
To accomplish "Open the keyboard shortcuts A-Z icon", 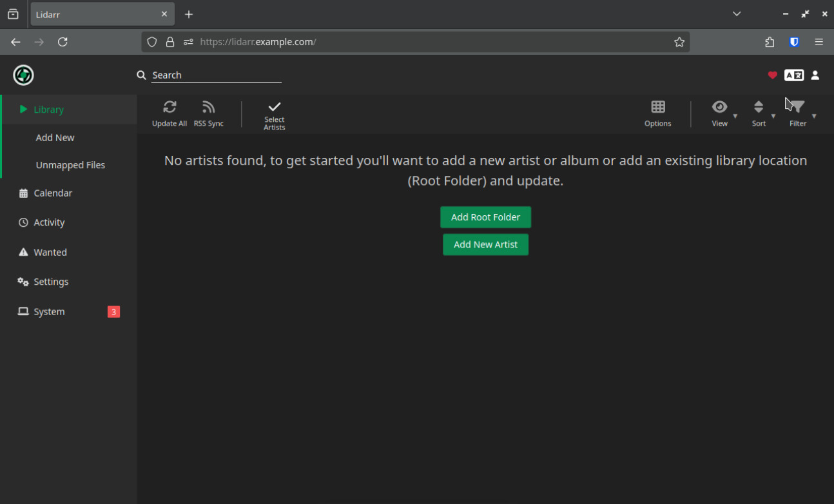I will coord(793,75).
